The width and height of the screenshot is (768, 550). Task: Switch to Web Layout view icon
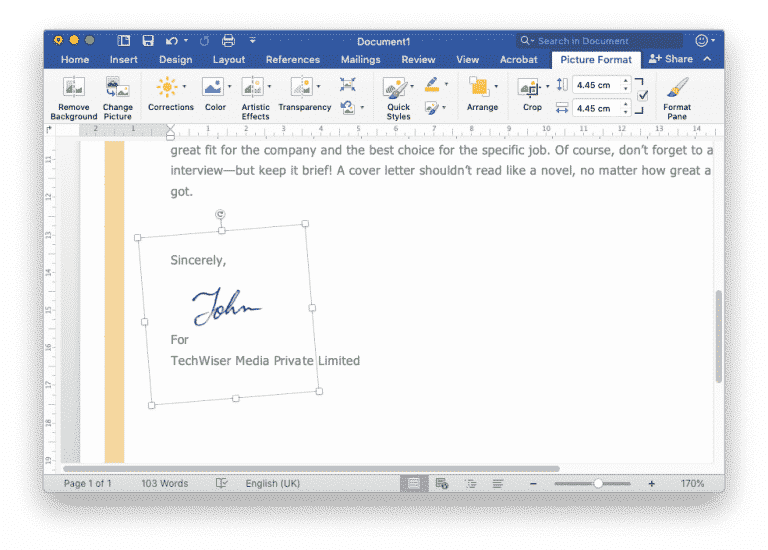click(442, 483)
